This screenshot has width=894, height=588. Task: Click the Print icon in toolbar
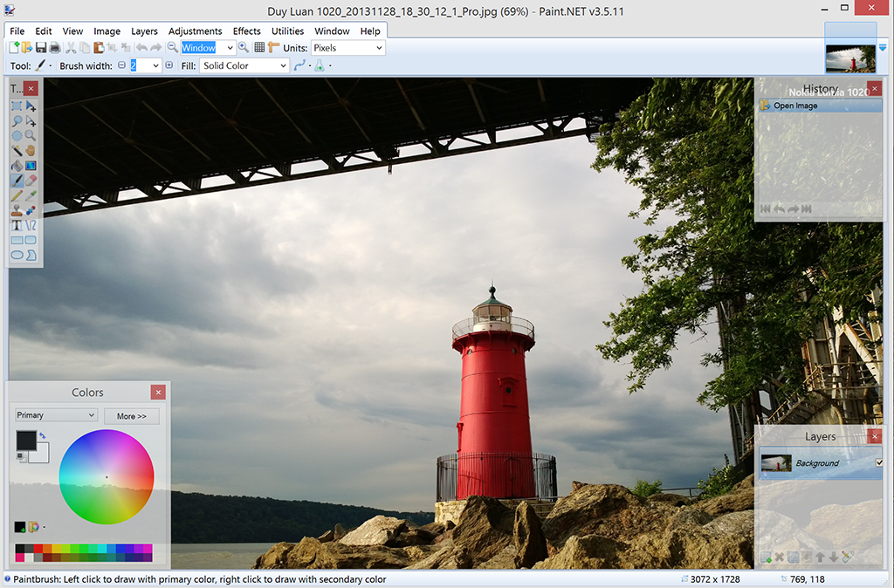(x=55, y=48)
